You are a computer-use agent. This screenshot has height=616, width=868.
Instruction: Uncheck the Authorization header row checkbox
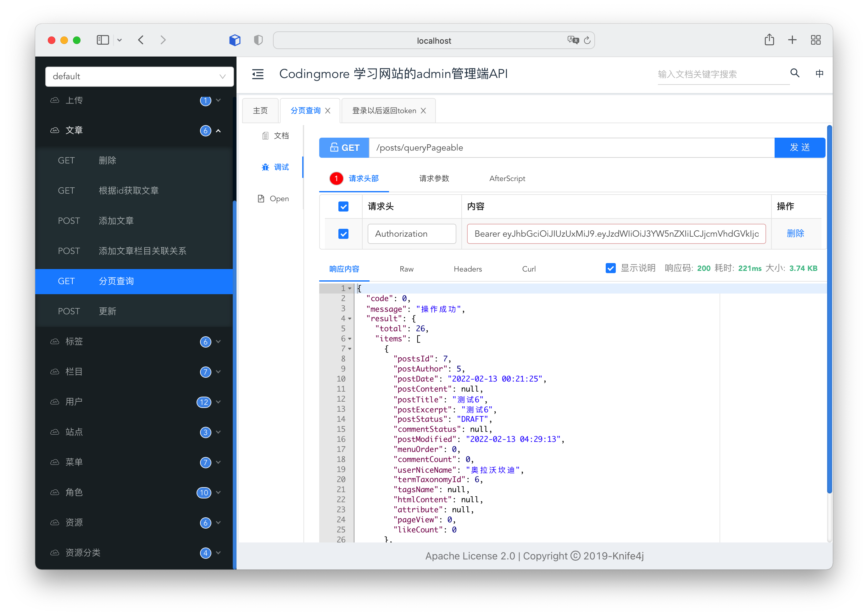(343, 234)
